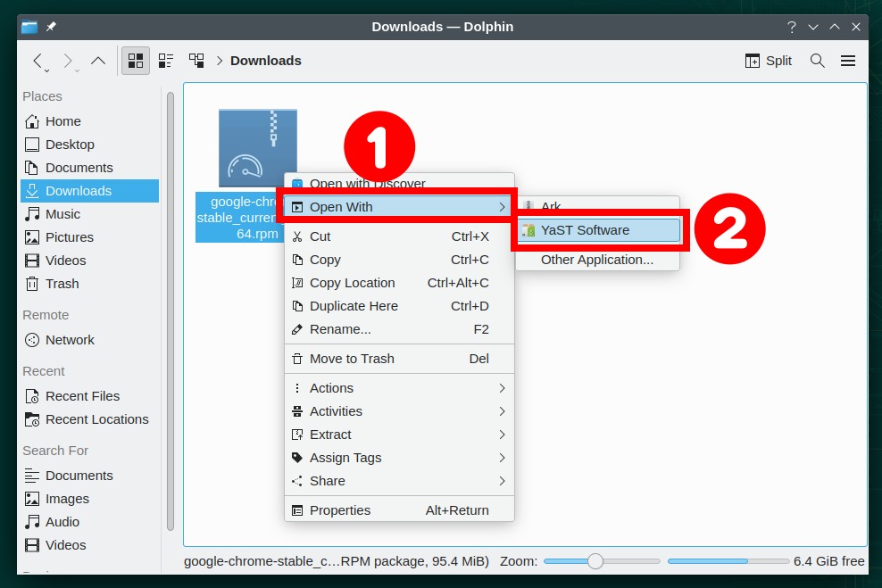Open Documents under Places
The width and height of the screenshot is (882, 588).
(90, 168)
